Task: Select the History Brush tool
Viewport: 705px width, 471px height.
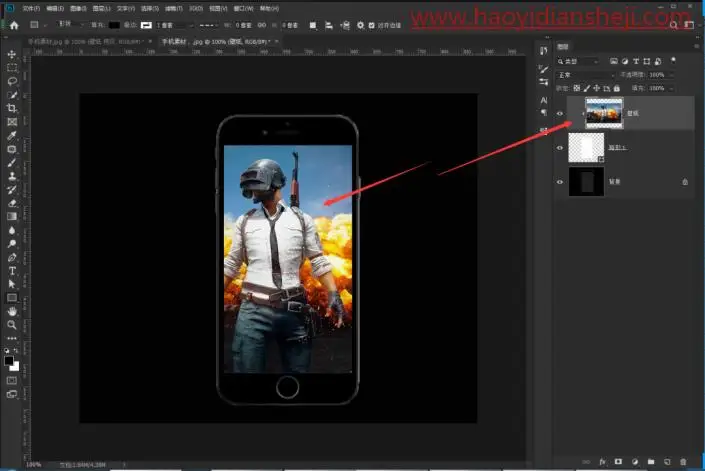Action: [12, 190]
